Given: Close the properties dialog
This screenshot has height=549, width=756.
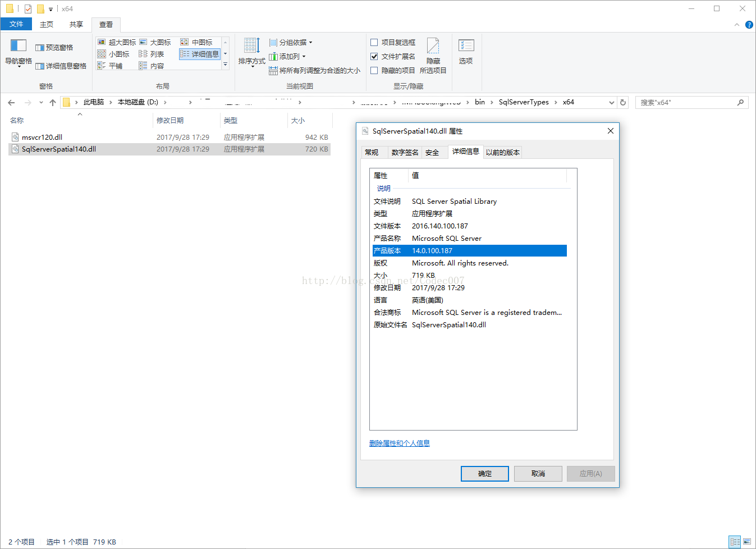Looking at the screenshot, I should (611, 131).
